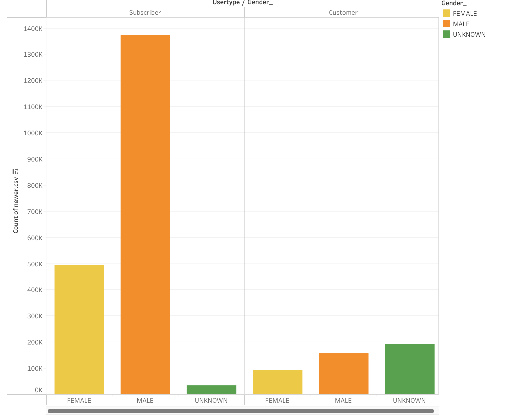Click the yellow FEMALE legend swatch
The height and width of the screenshot is (420, 531).
click(446, 13)
